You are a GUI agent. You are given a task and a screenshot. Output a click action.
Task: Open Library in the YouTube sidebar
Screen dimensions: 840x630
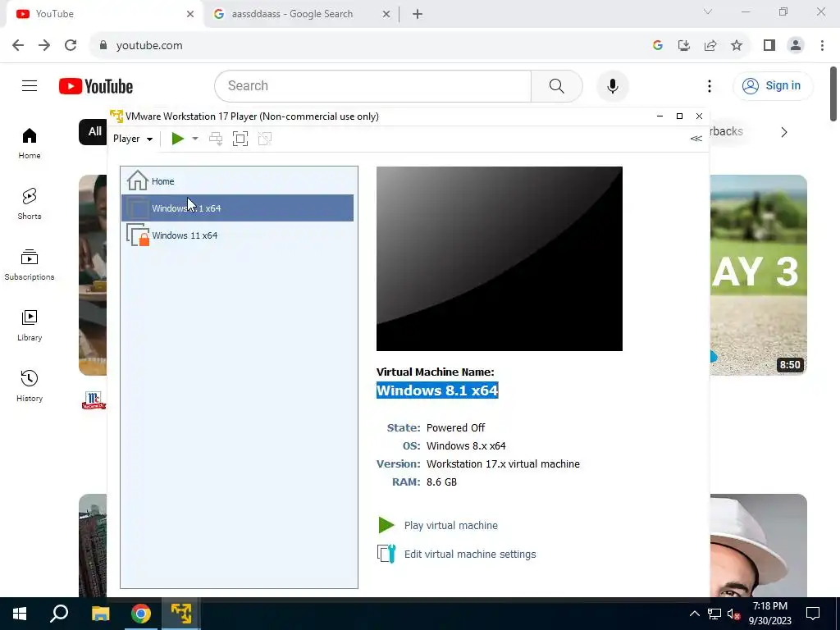tap(30, 326)
